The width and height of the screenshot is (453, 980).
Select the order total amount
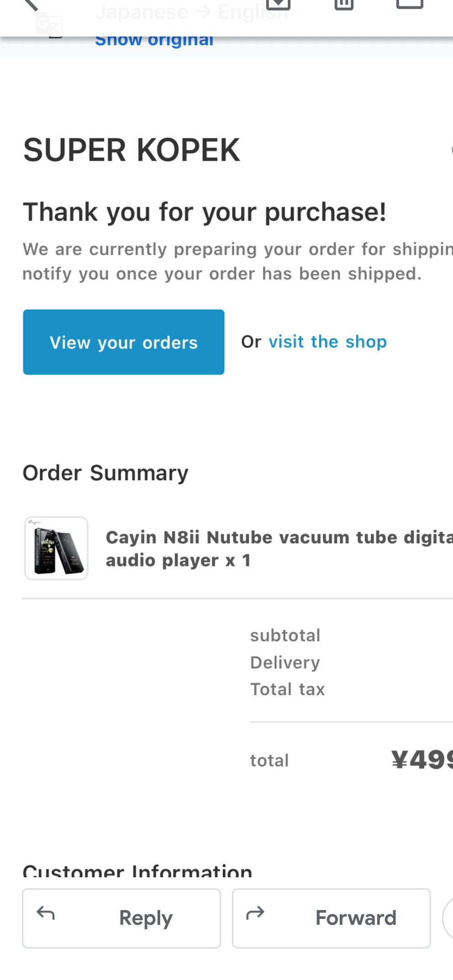point(422,760)
